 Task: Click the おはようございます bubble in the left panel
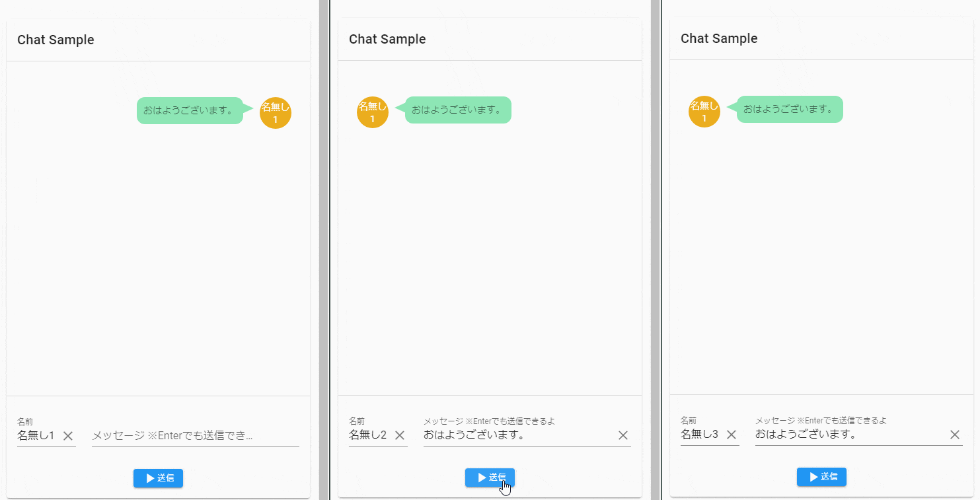point(190,110)
